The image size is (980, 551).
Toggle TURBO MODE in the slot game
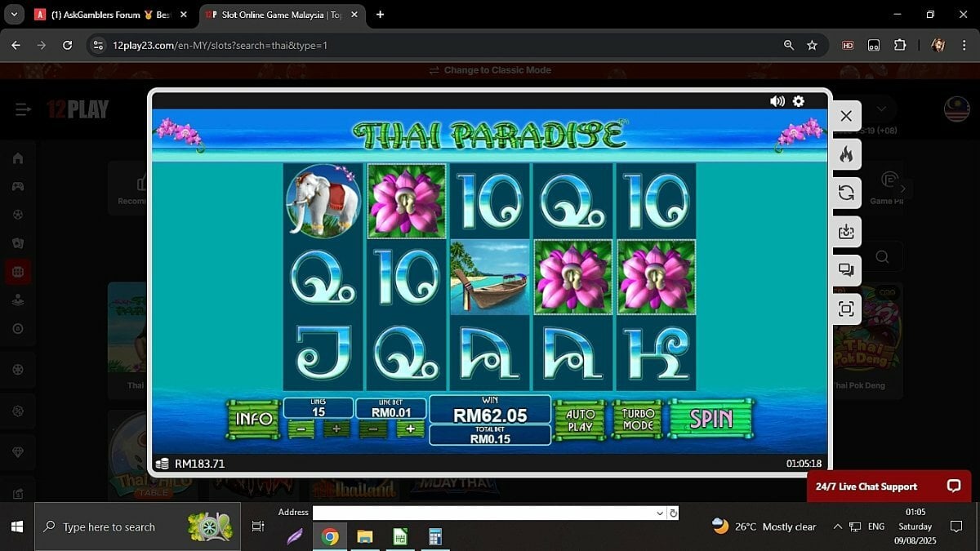[638, 420]
